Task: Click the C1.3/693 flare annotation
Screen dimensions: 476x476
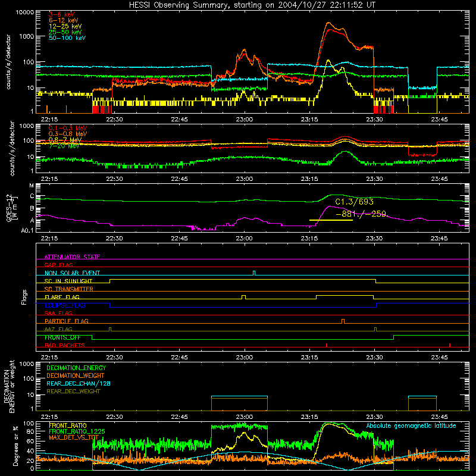Action: tap(354, 202)
